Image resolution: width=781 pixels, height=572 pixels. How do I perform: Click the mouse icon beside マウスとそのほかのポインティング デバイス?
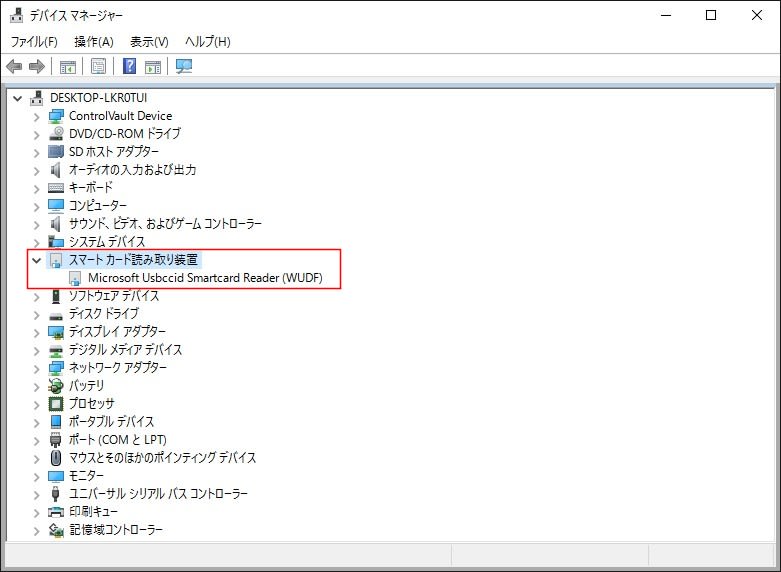click(x=56, y=457)
